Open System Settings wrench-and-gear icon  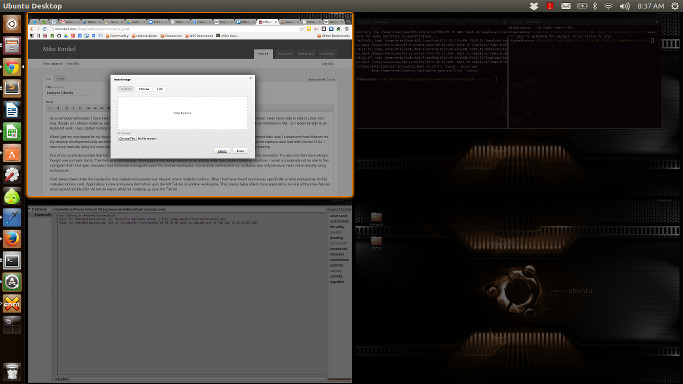[12, 175]
